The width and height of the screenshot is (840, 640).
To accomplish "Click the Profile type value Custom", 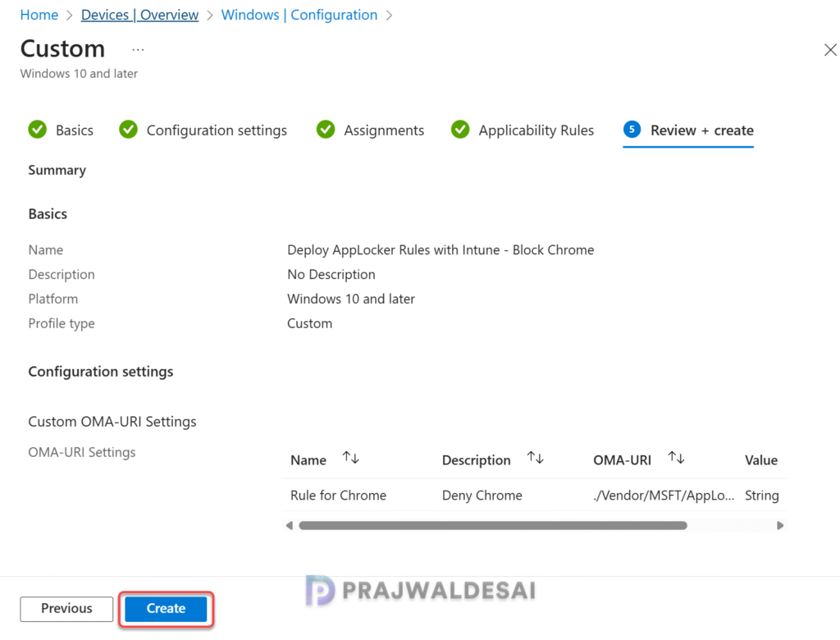I will click(309, 323).
